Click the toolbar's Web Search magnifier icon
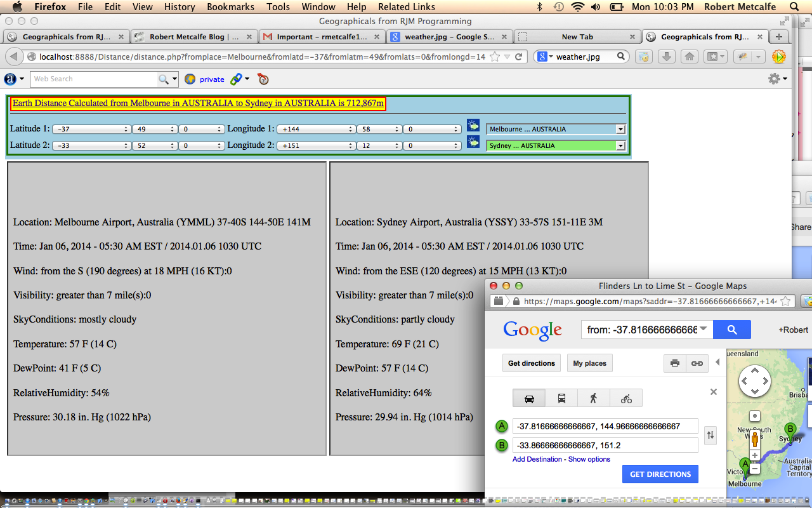The image size is (812, 508). point(164,79)
